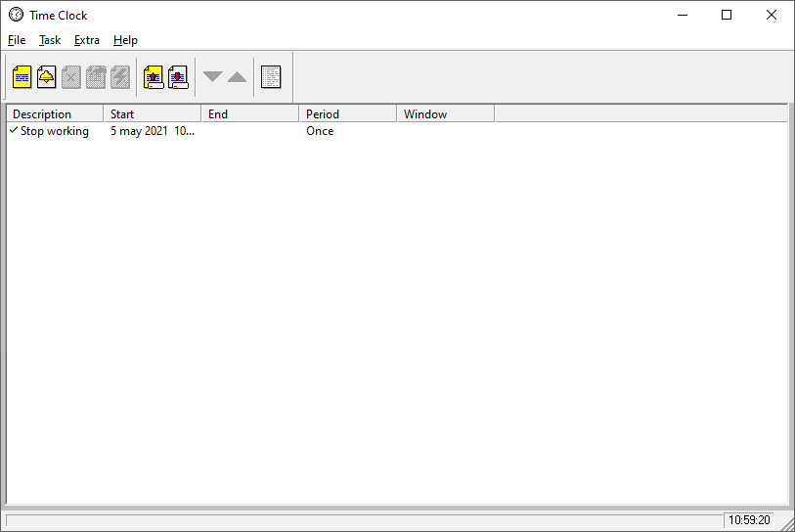The width and height of the screenshot is (795, 532).
Task: Click the text document log icon
Action: pyautogui.click(x=271, y=77)
